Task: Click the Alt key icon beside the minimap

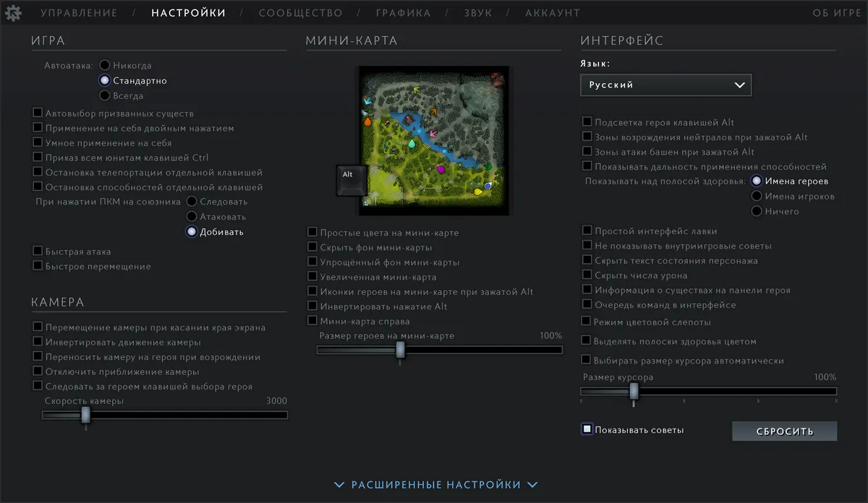Action: (353, 180)
